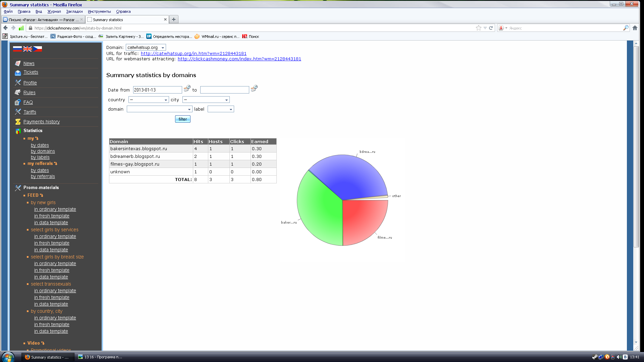Open statistics 'by labels' link
This screenshot has height=362, width=644.
(x=40, y=157)
